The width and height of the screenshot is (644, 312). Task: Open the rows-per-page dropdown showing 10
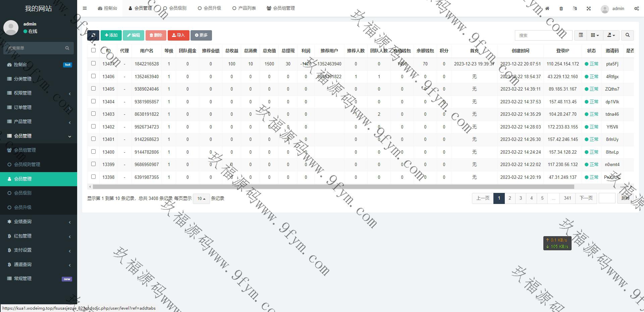pos(201,199)
